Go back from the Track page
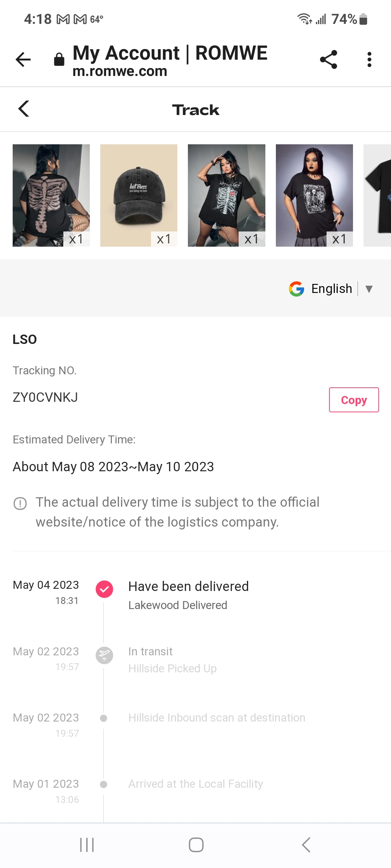 pyautogui.click(x=24, y=109)
